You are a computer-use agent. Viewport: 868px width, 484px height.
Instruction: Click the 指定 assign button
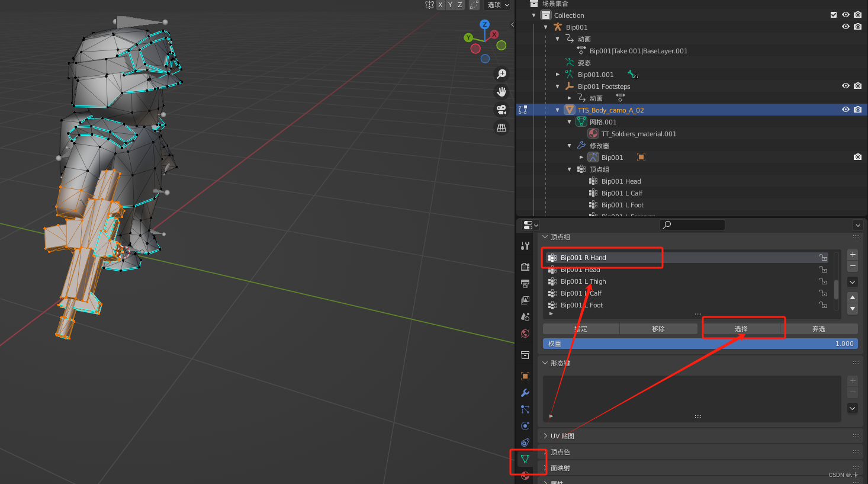(x=581, y=329)
